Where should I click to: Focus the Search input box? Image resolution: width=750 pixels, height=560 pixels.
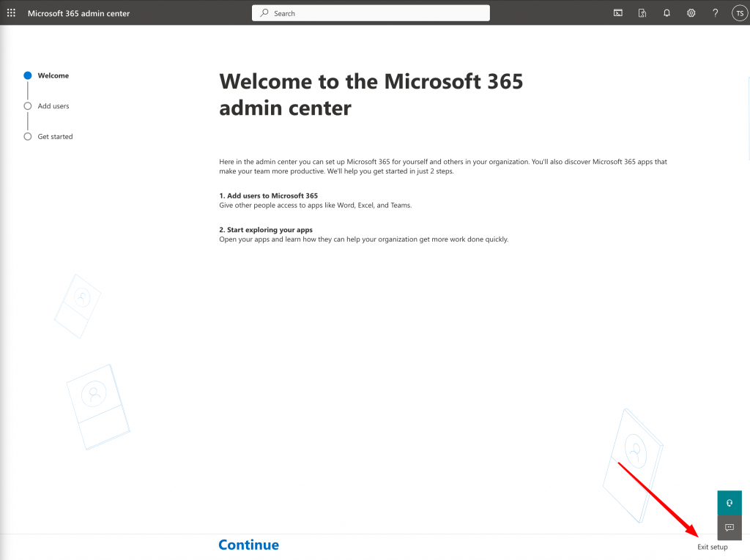[377, 13]
